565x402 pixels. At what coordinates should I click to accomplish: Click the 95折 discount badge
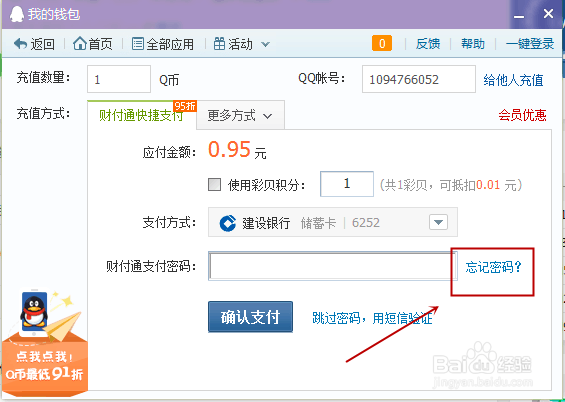click(x=185, y=106)
